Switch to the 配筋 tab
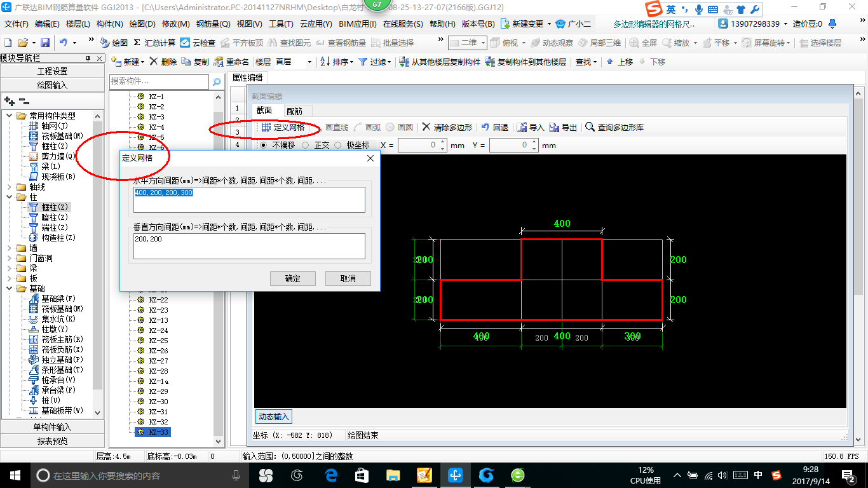This screenshot has width=868, height=488. [294, 111]
